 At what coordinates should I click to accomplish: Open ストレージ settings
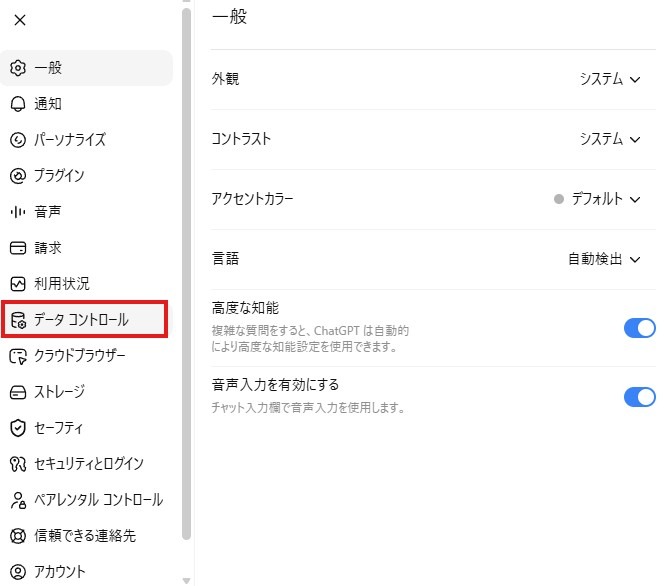(86, 392)
